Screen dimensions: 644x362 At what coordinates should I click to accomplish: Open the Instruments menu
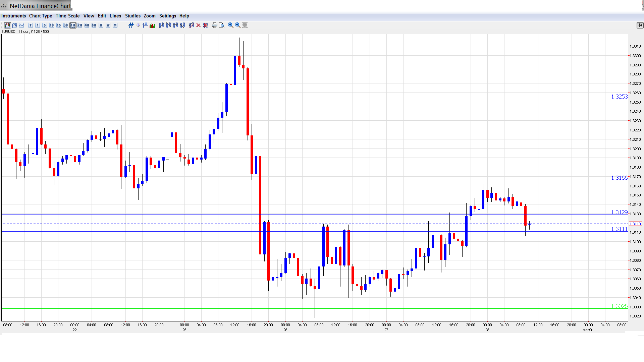[13, 16]
